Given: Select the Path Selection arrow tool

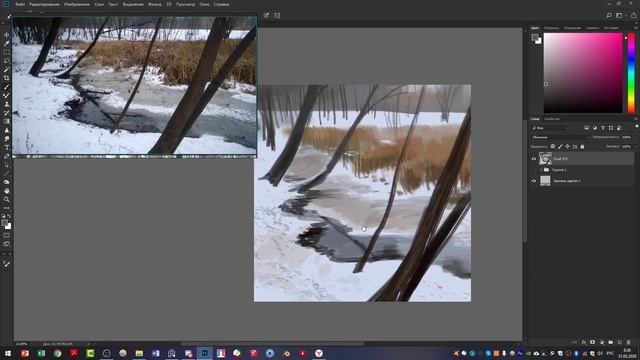Looking at the screenshot, I should (7, 165).
